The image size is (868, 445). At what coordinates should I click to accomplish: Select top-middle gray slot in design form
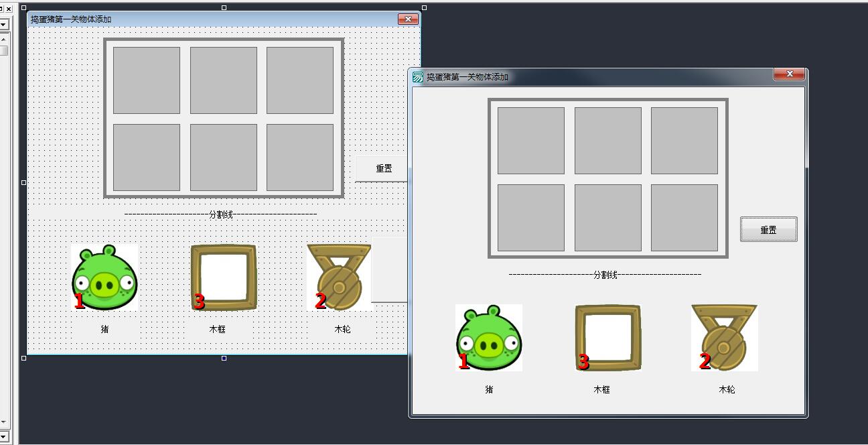click(x=224, y=80)
